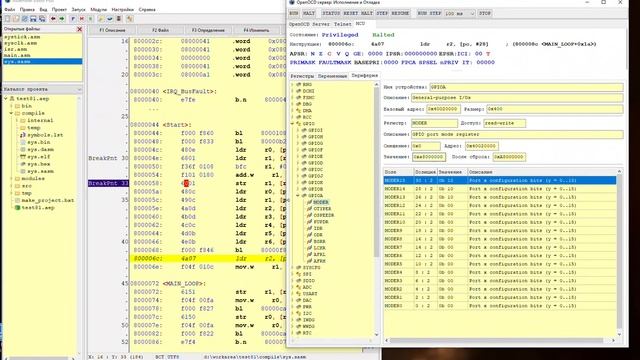This screenshot has height=360, width=640.
Task: Click the MODER register icon in peripheral tree
Action: pyautogui.click(x=309, y=202)
